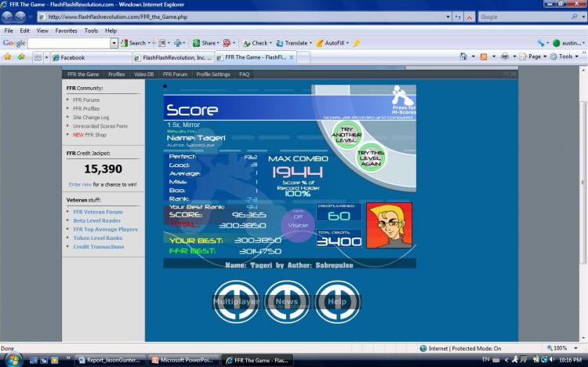This screenshot has height=367, width=588.
Task: Click the highlighter pencil icon after AutoFill
Action: click(356, 43)
